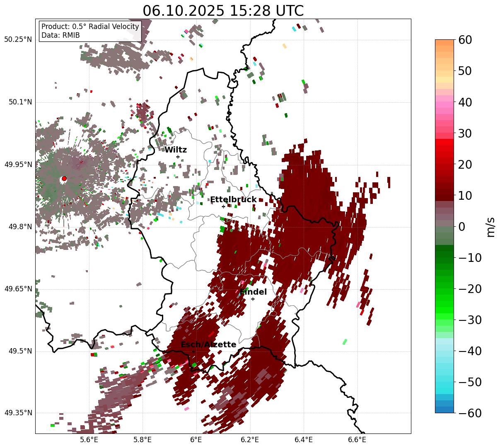Click the colorbar −20 tick label
Image resolution: width=500 pixels, height=448 pixels.
click(470, 289)
